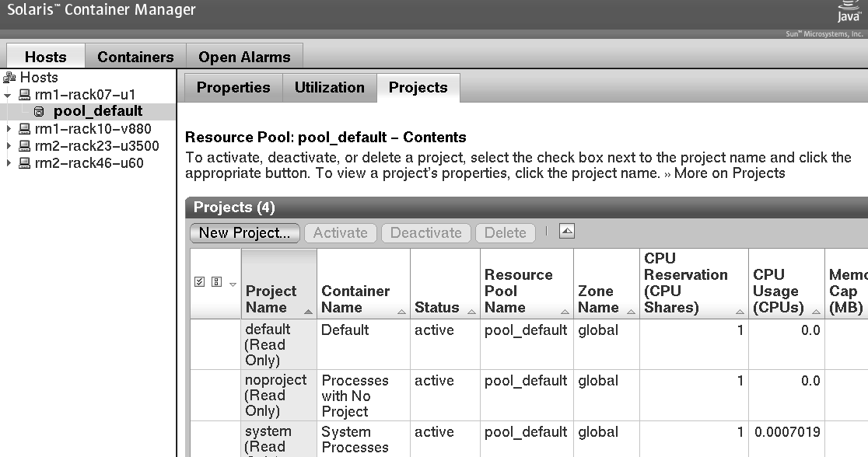The height and width of the screenshot is (457, 868).
Task: Sort by Status column arrow
Action: pyautogui.click(x=471, y=312)
